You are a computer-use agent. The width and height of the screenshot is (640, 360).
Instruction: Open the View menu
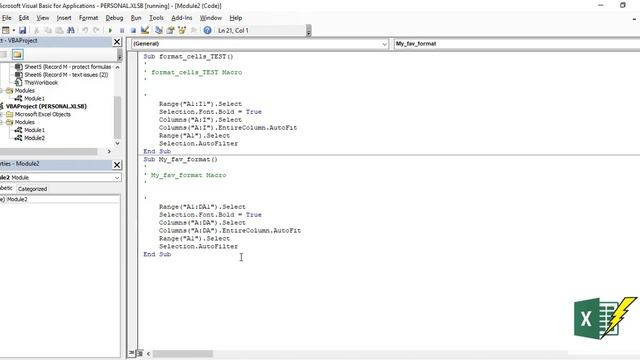tap(42, 18)
